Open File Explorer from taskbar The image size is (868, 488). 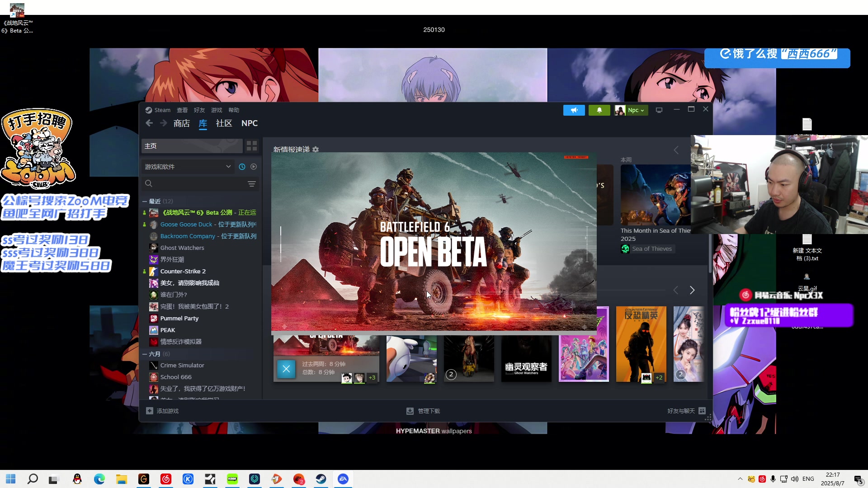(x=122, y=479)
